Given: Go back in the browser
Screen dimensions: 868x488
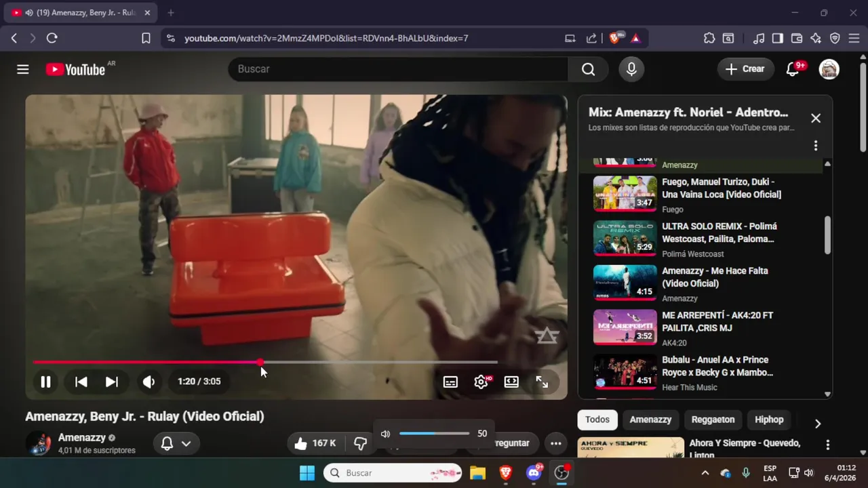Looking at the screenshot, I should (x=14, y=39).
